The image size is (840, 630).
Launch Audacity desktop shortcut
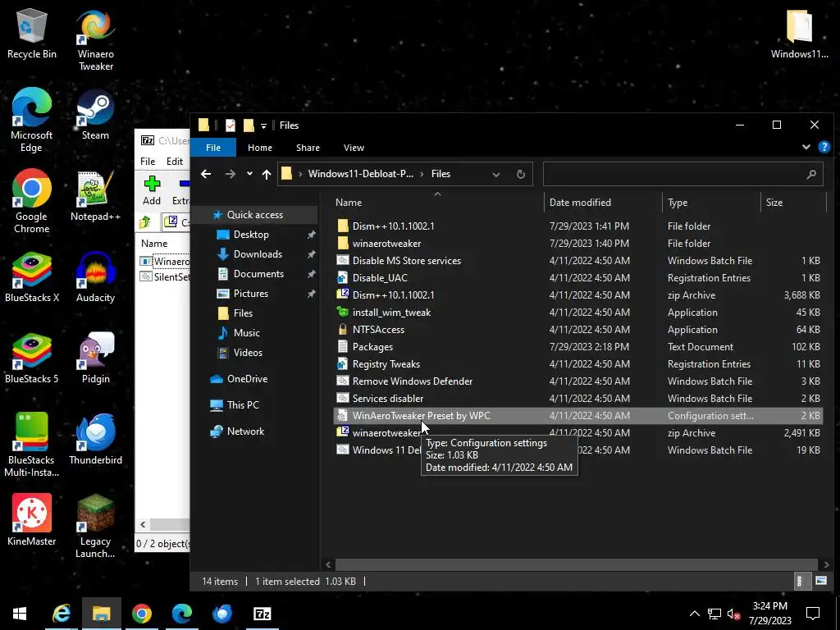[x=95, y=277]
